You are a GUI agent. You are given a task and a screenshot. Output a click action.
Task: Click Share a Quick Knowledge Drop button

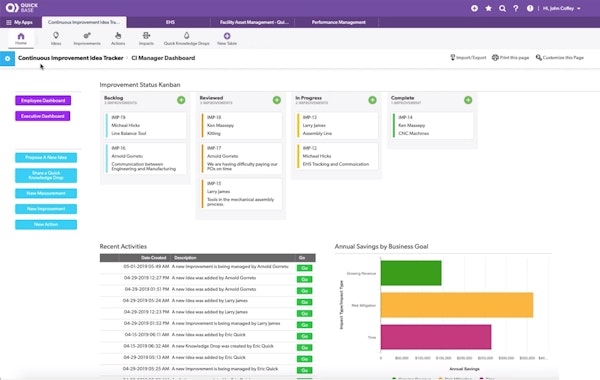[46, 175]
